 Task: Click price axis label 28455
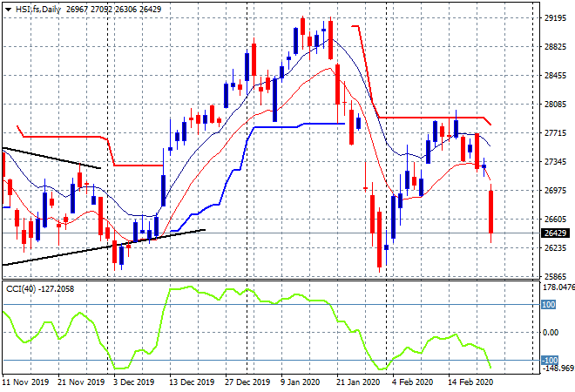555,76
